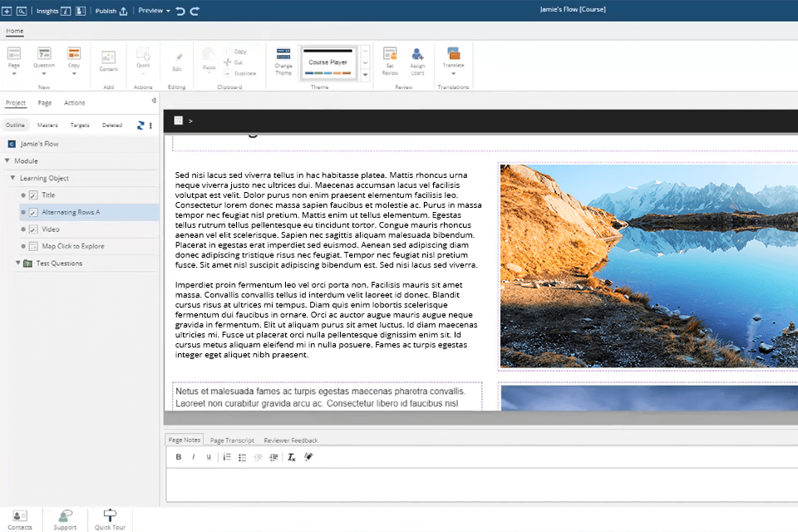Image resolution: width=798 pixels, height=532 pixels.
Task: Open the Insights info icon
Action: click(66, 11)
